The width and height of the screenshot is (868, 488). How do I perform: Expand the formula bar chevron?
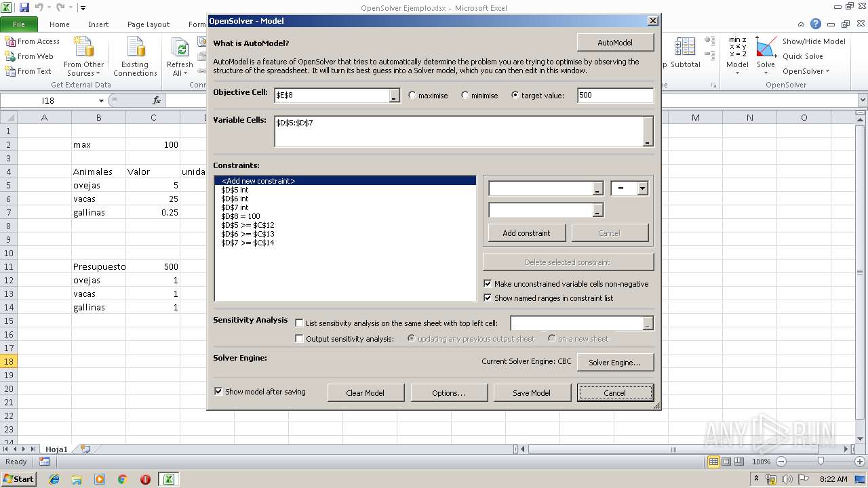[862, 100]
